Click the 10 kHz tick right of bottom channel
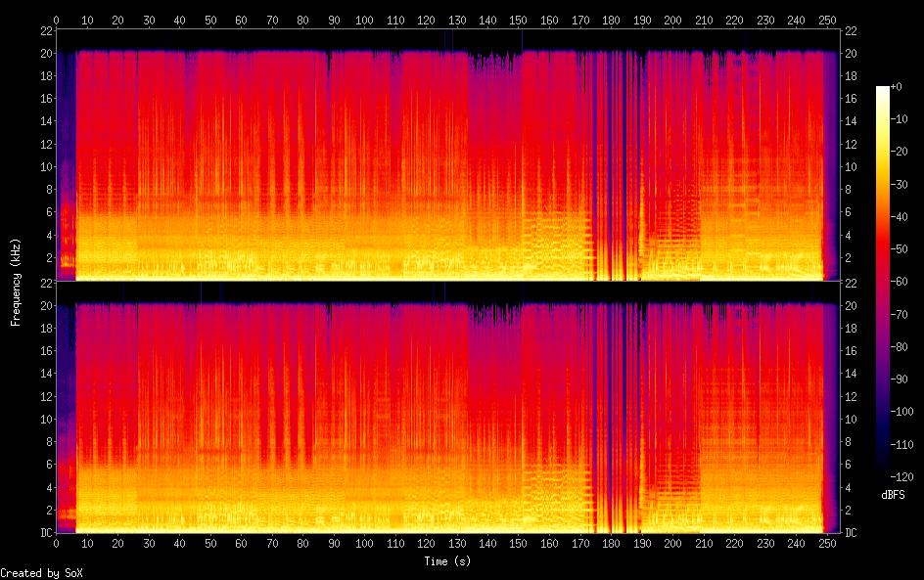The height and width of the screenshot is (580, 924). [x=851, y=420]
